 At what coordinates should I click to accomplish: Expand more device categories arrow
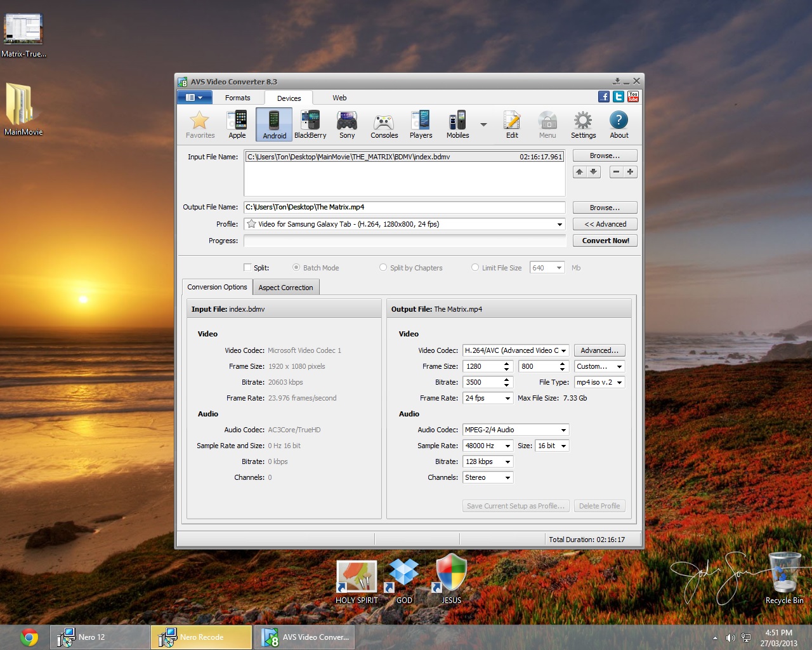(483, 124)
